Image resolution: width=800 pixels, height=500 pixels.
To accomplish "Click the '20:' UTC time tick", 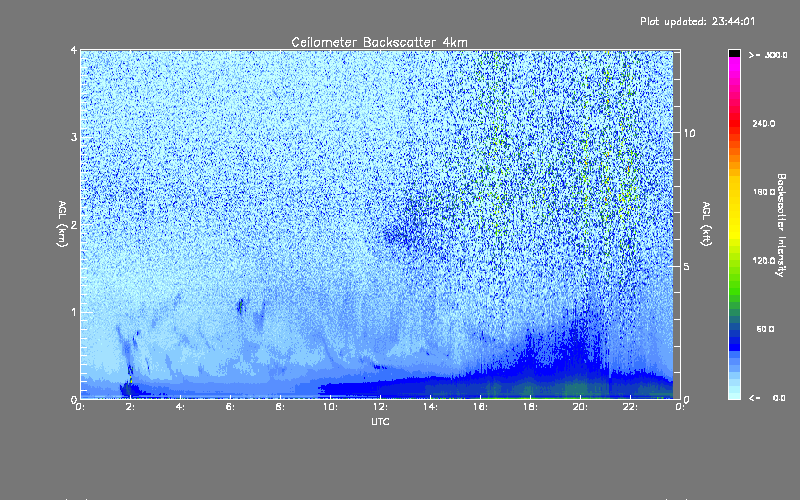I will 581,407.
